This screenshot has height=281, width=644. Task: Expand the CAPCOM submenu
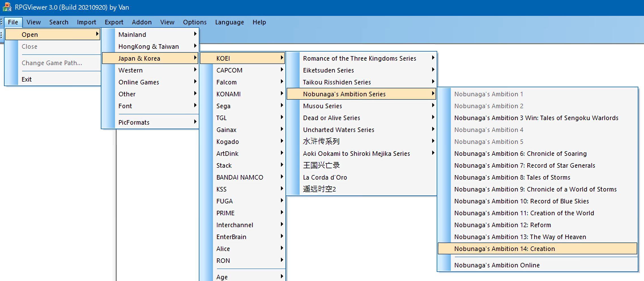tap(229, 70)
